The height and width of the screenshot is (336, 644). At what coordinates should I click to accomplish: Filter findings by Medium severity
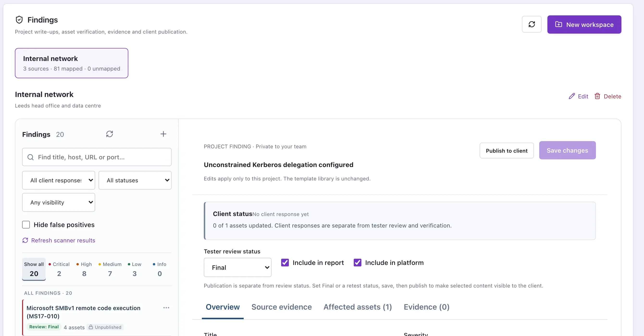(110, 269)
